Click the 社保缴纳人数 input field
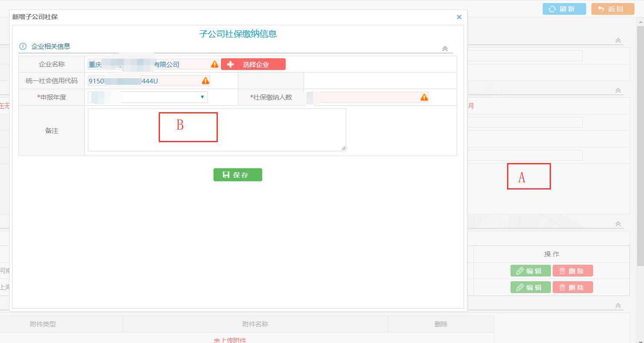The height and width of the screenshot is (343, 644). tap(367, 97)
